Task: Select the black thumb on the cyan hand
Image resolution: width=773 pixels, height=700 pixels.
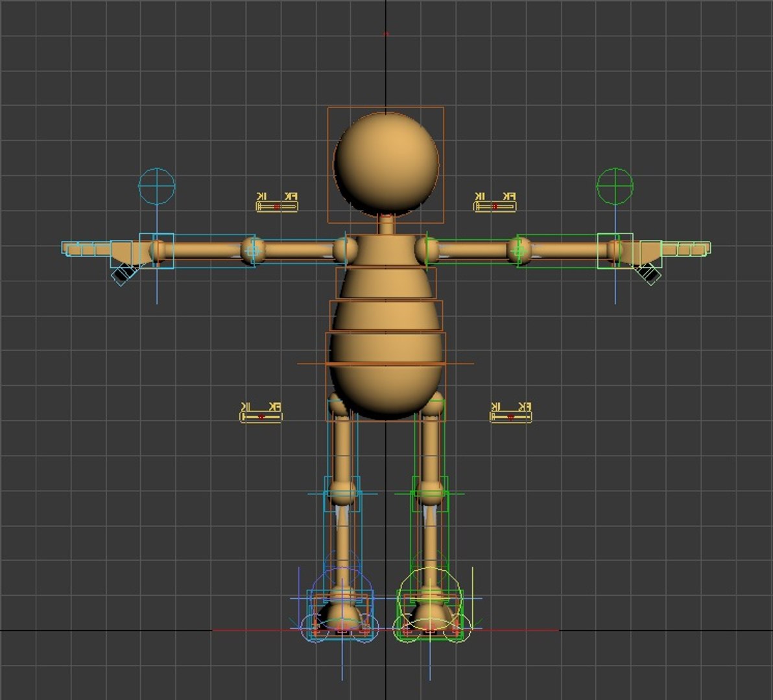Action: tap(124, 274)
